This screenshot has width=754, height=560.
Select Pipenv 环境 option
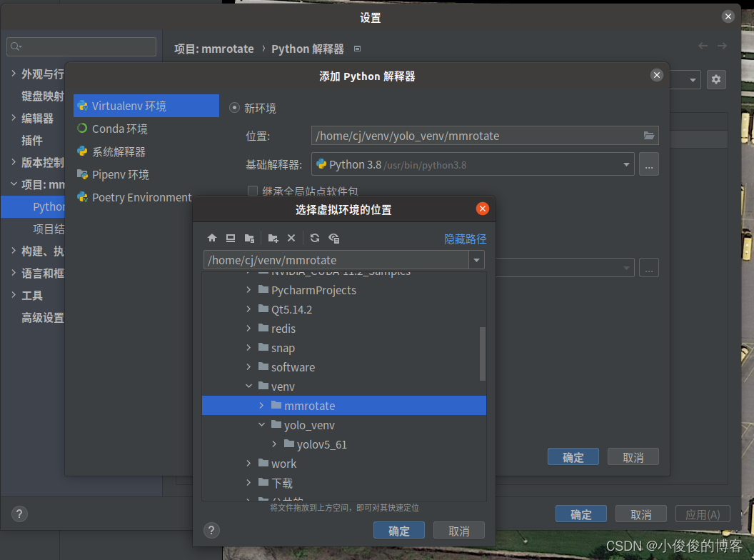[x=146, y=174]
